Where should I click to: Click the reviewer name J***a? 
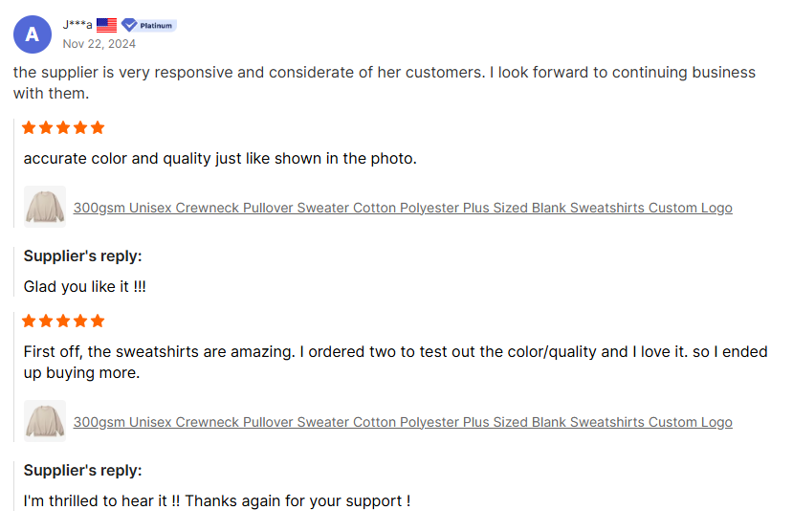(77, 25)
